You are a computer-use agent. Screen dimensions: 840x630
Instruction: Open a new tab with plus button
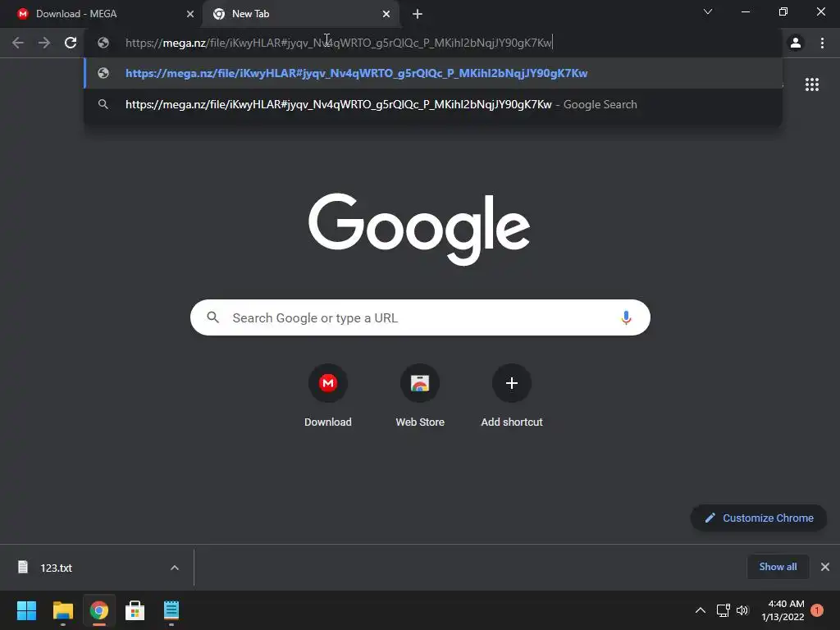pos(418,14)
